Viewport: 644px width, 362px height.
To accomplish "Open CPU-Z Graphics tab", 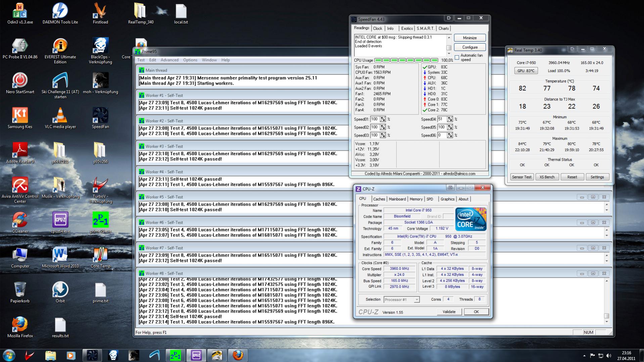I will coord(447,199).
